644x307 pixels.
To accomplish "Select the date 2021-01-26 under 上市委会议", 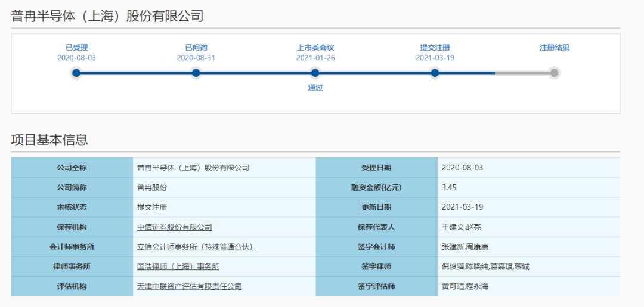I will coord(315,58).
